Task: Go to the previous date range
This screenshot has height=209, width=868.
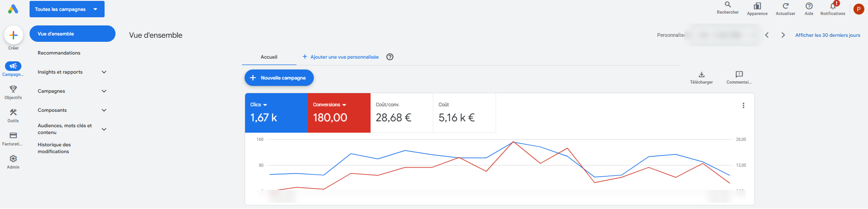Action: (x=767, y=35)
